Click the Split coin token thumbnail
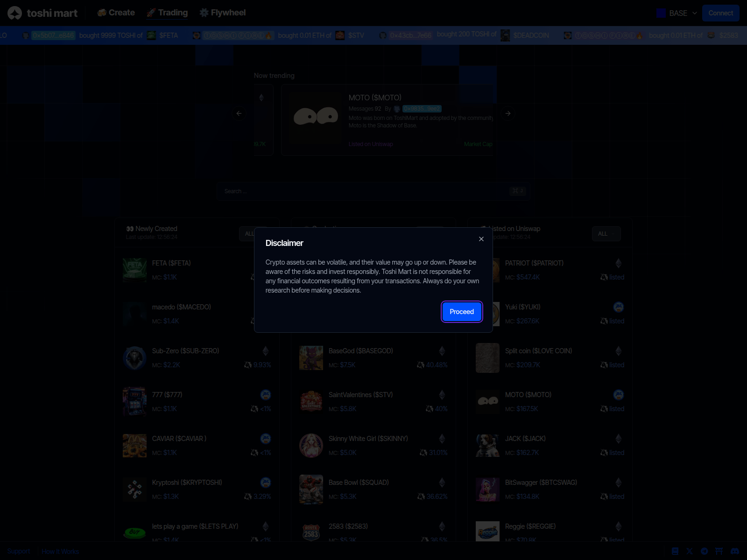Screen dimensions: 747x560 487,358
